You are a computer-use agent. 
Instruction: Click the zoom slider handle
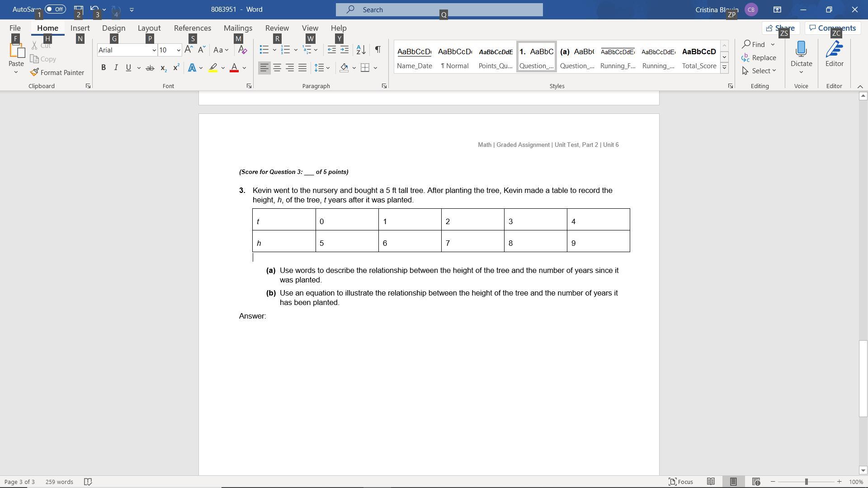[x=806, y=482]
